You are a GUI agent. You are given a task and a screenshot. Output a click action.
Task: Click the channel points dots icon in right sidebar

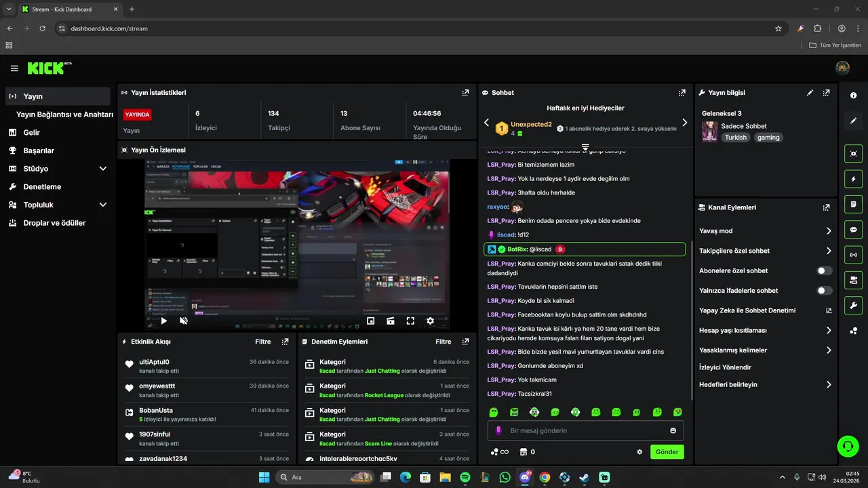click(x=854, y=331)
